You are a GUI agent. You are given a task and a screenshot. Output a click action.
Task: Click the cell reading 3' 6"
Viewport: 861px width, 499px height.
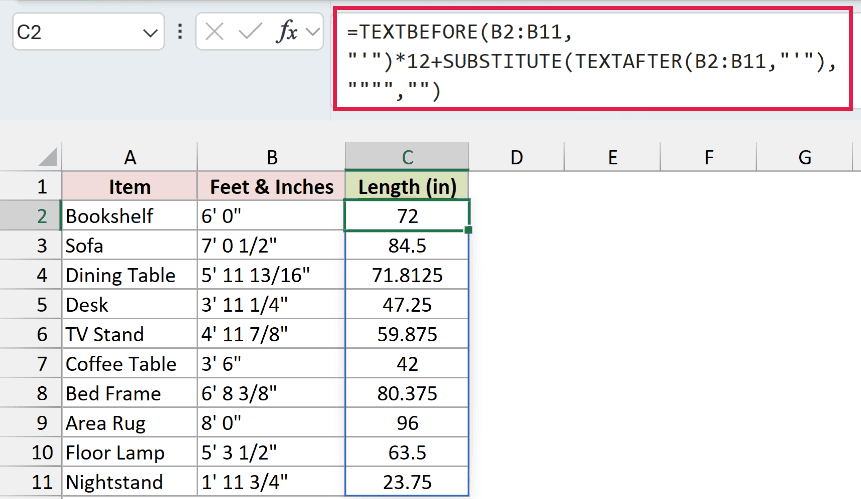click(271, 364)
